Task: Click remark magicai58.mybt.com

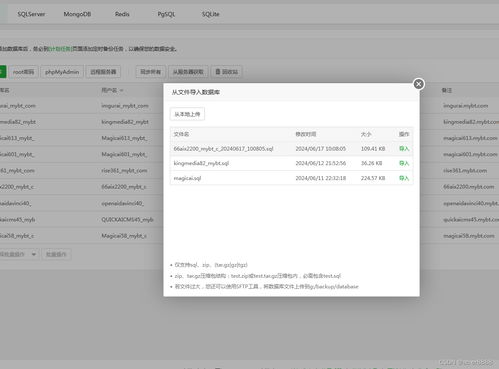Action: (x=469, y=236)
